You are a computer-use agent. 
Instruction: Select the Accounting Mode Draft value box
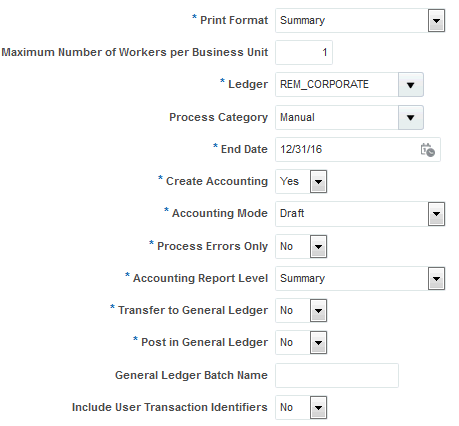click(x=352, y=214)
